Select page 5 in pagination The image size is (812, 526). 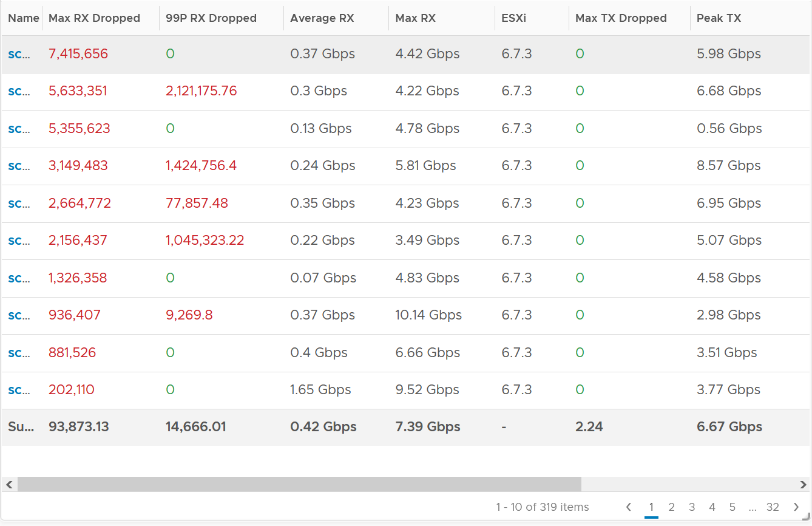[x=732, y=507]
